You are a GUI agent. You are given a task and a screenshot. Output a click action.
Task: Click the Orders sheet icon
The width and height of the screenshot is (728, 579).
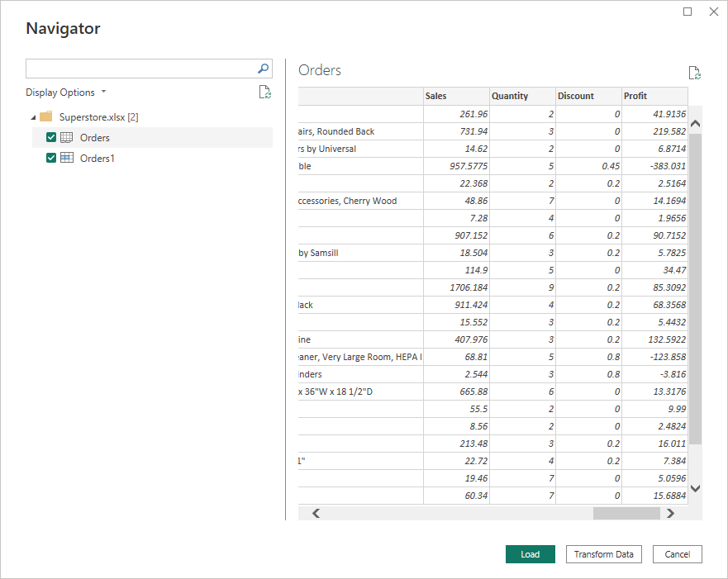pos(67,138)
